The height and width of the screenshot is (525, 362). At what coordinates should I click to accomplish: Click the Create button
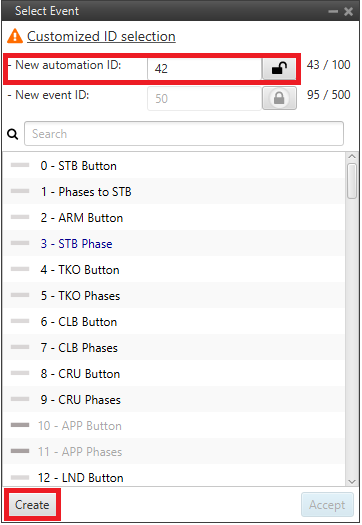[x=32, y=505]
